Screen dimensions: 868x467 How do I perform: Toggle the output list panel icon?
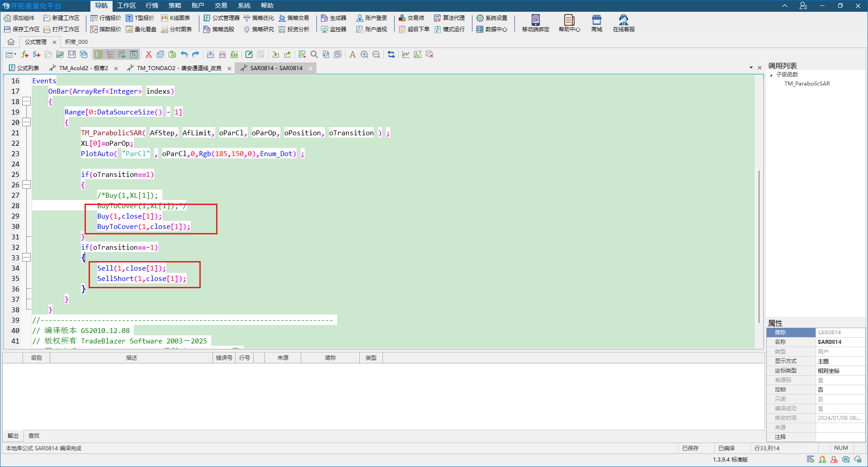click(x=122, y=54)
